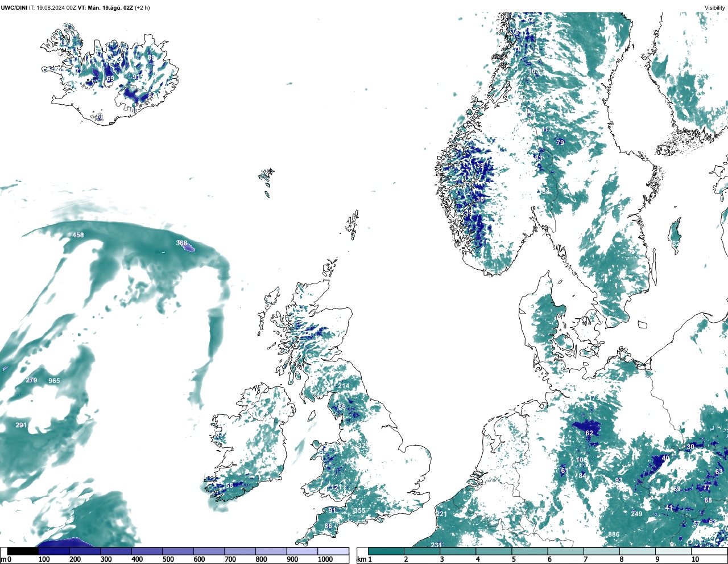This screenshot has height=564, width=728.
Task: Click the "214" value over northern England
Action: tap(344, 386)
